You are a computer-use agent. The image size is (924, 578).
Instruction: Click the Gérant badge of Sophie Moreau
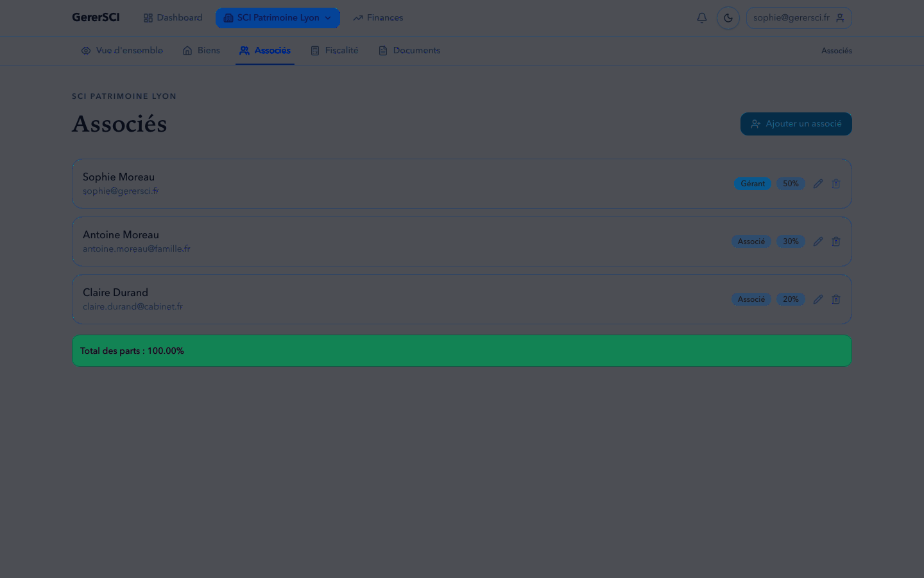[x=753, y=184]
